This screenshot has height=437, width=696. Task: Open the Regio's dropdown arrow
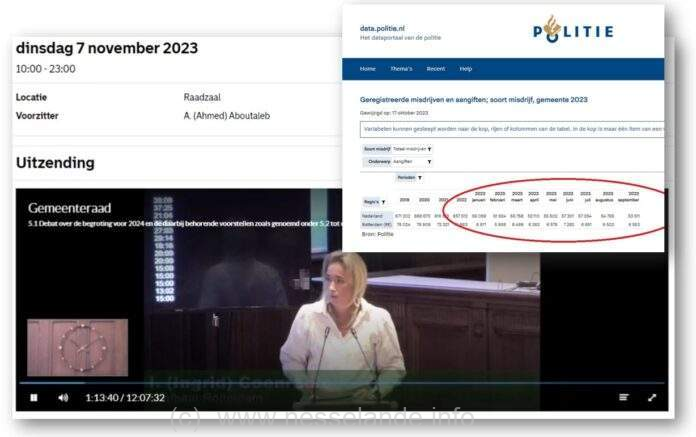click(x=384, y=202)
